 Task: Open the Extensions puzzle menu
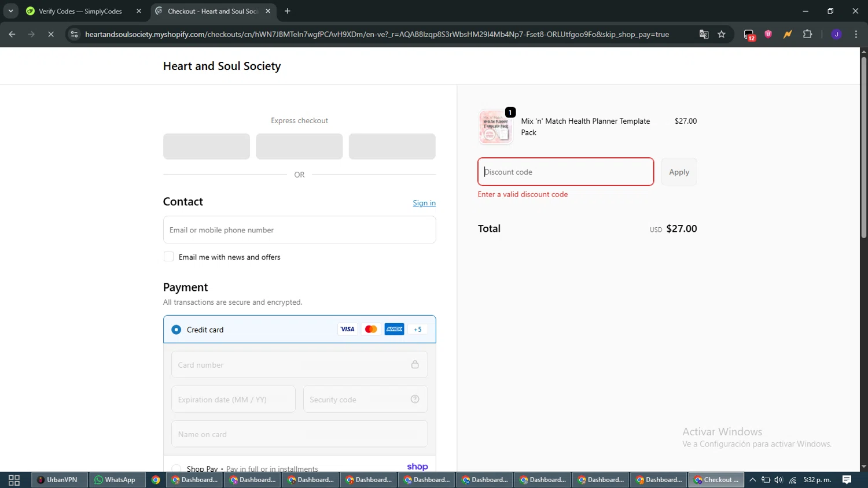[x=808, y=34]
